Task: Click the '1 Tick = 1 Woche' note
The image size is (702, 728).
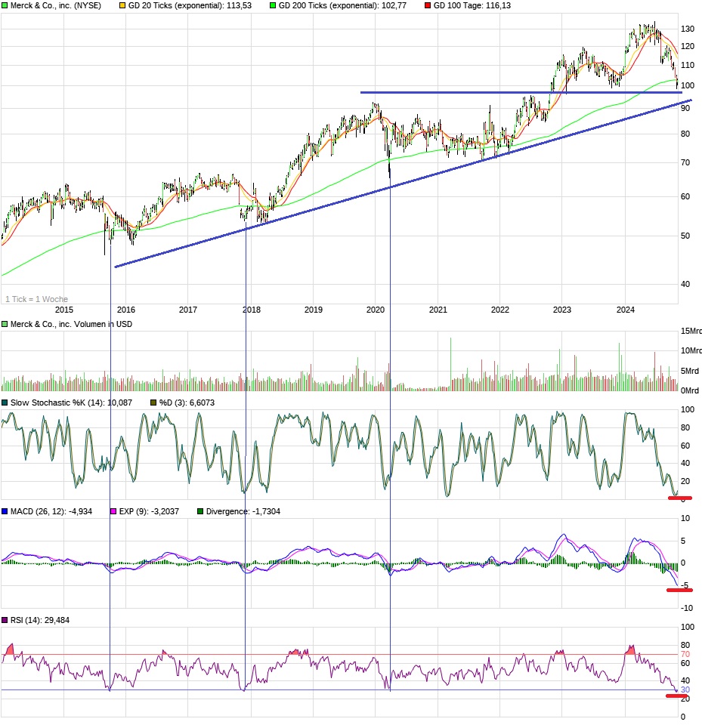Action: pos(36,299)
